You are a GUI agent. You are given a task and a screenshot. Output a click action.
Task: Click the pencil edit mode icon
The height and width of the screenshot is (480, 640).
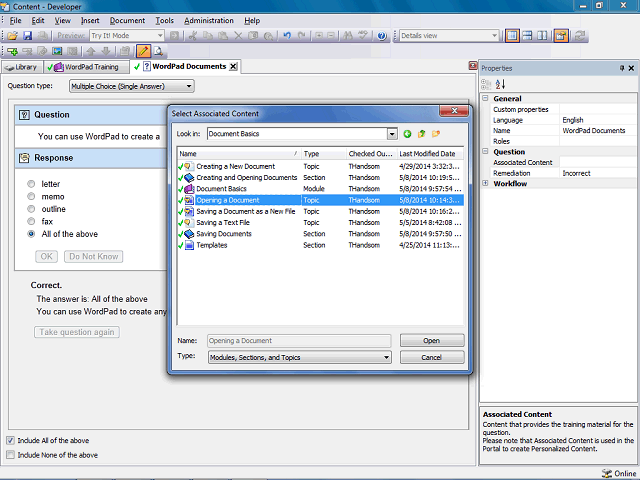click(143, 51)
